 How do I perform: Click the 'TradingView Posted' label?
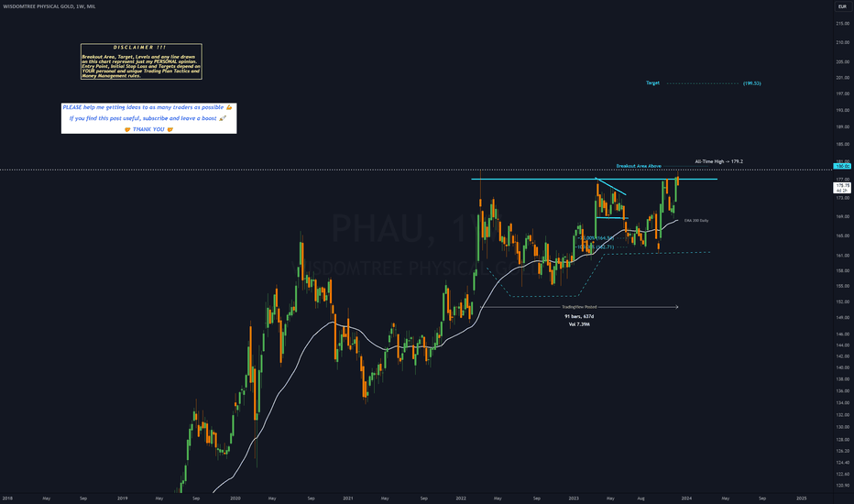[x=579, y=307]
